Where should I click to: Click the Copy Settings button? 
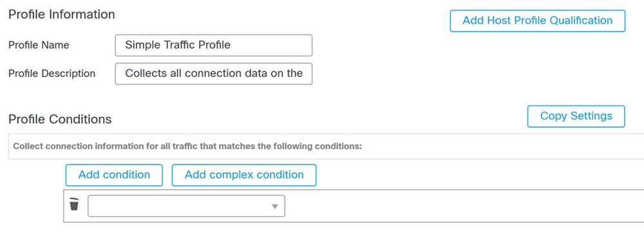coord(576,116)
